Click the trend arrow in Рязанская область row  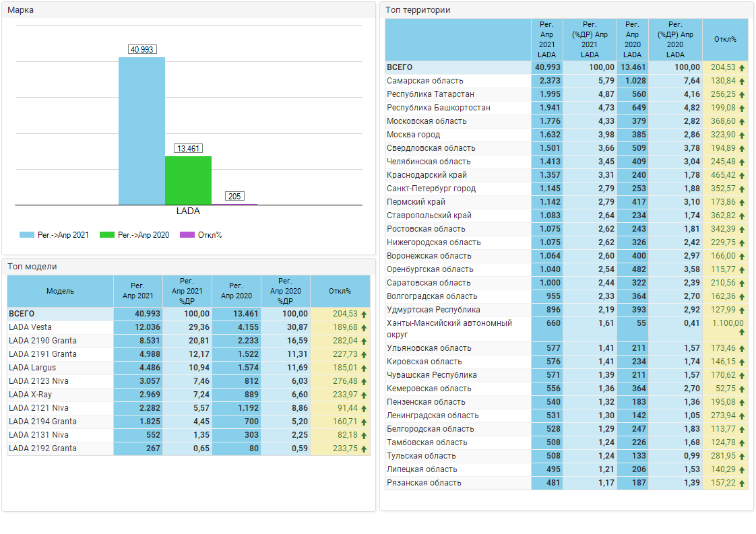(x=742, y=483)
